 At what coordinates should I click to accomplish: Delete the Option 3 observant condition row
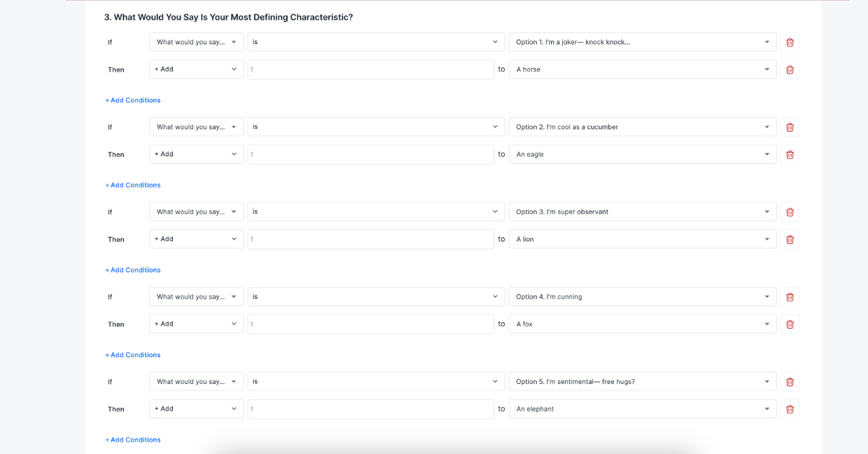point(790,212)
